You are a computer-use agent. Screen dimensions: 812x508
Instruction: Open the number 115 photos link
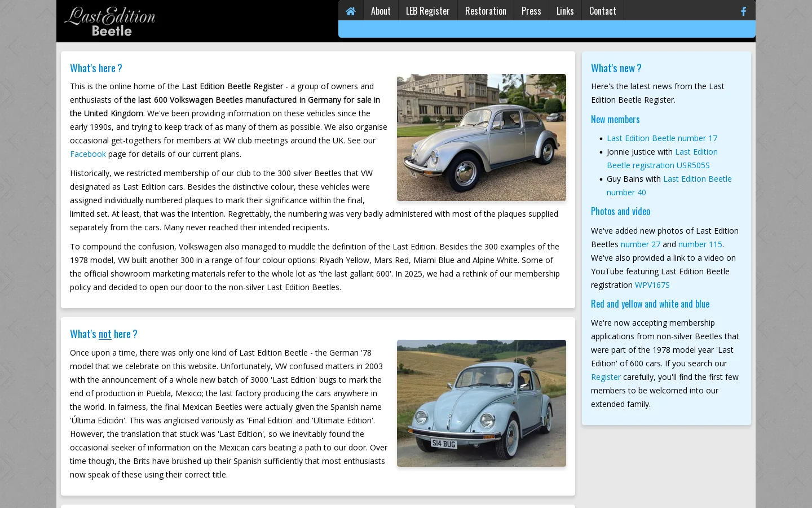click(x=700, y=244)
